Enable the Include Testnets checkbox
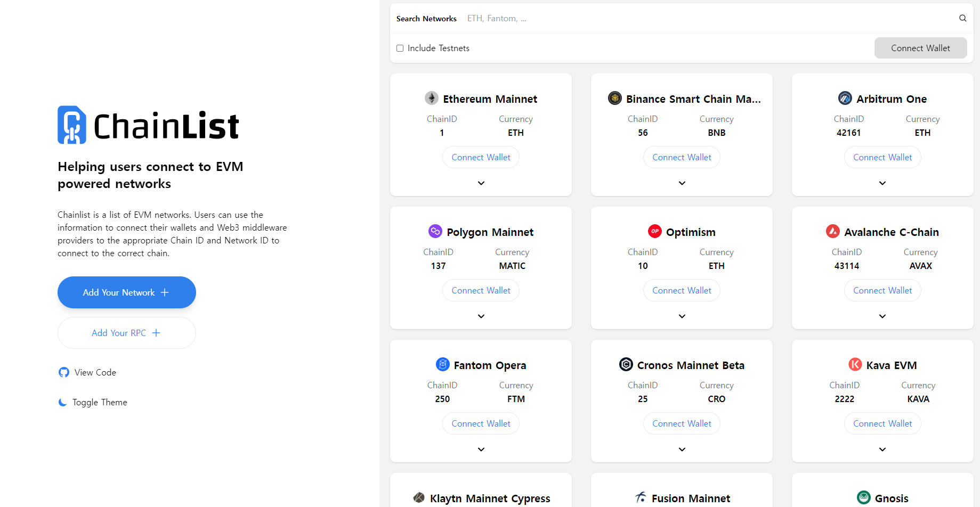Viewport: 980px width, 507px height. (x=400, y=48)
